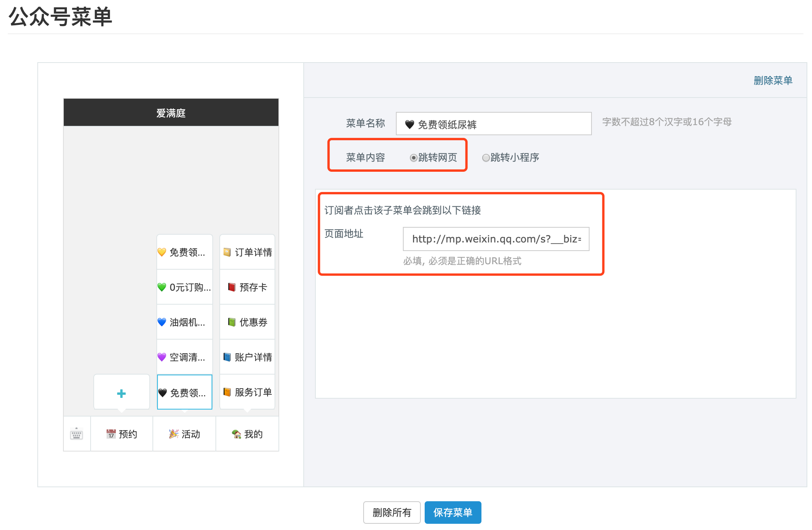This screenshot has width=812, height=530.
Task: Click the black heart icon in selected submenu
Action: (163, 393)
